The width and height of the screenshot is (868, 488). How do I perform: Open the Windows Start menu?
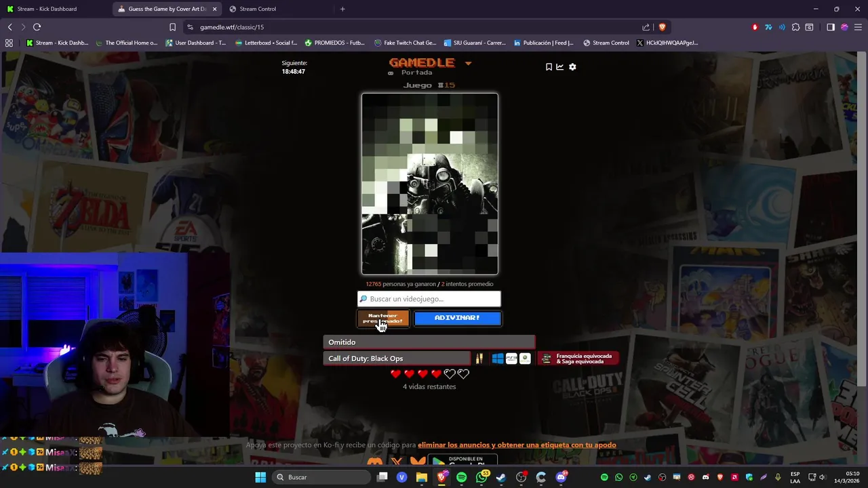click(260, 477)
